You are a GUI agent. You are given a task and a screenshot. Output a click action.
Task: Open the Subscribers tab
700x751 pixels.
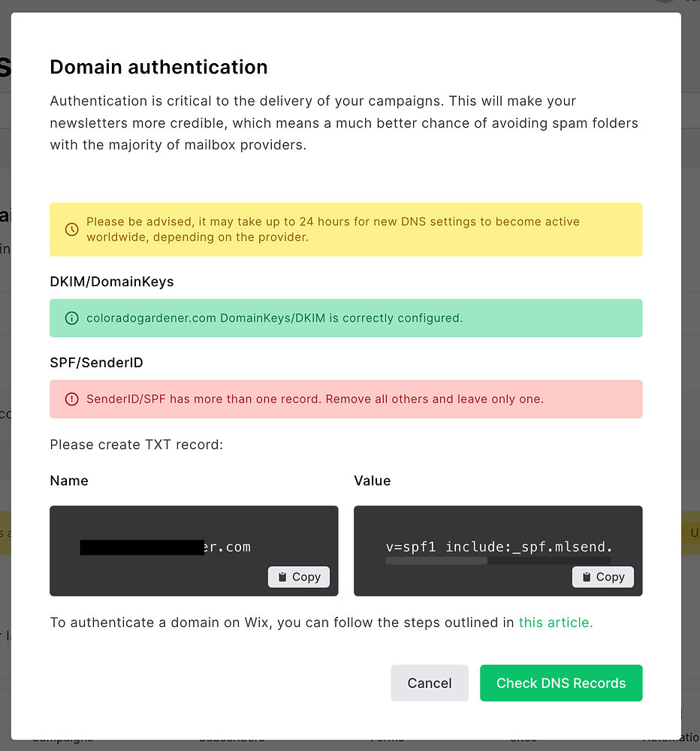click(x=233, y=740)
